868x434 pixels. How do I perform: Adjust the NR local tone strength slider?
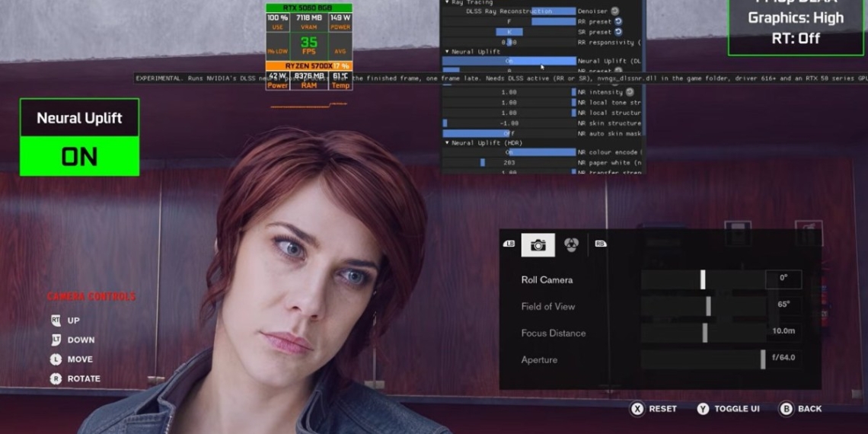point(509,103)
